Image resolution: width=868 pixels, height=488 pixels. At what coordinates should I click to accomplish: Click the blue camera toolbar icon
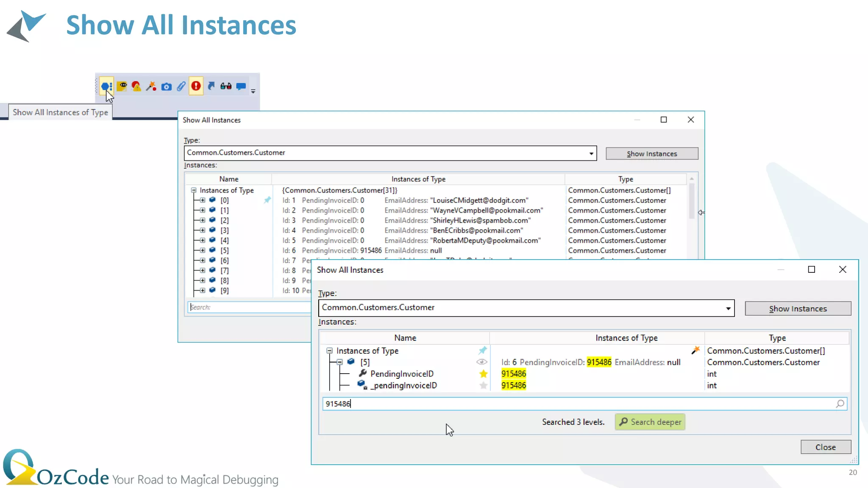tap(167, 86)
